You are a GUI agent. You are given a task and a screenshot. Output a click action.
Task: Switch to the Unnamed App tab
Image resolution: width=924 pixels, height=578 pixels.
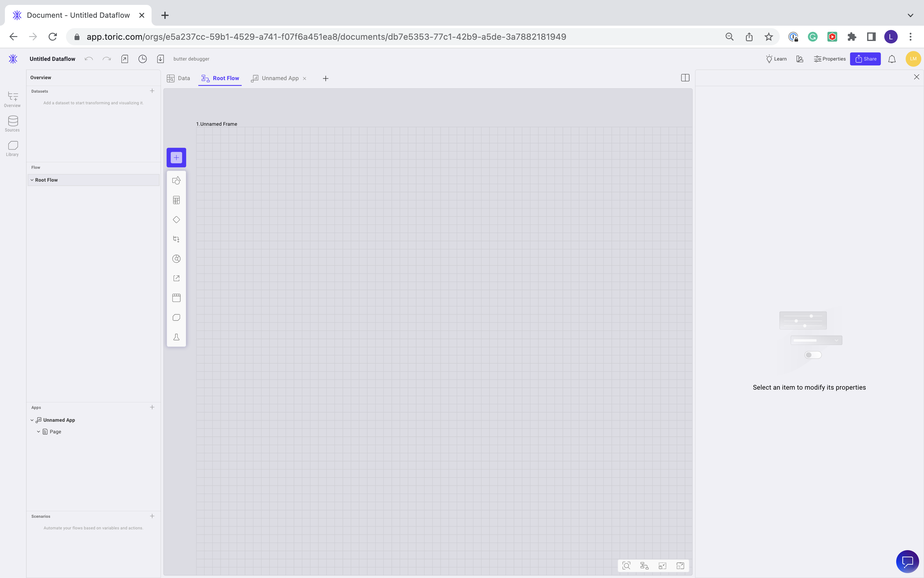[275, 78]
